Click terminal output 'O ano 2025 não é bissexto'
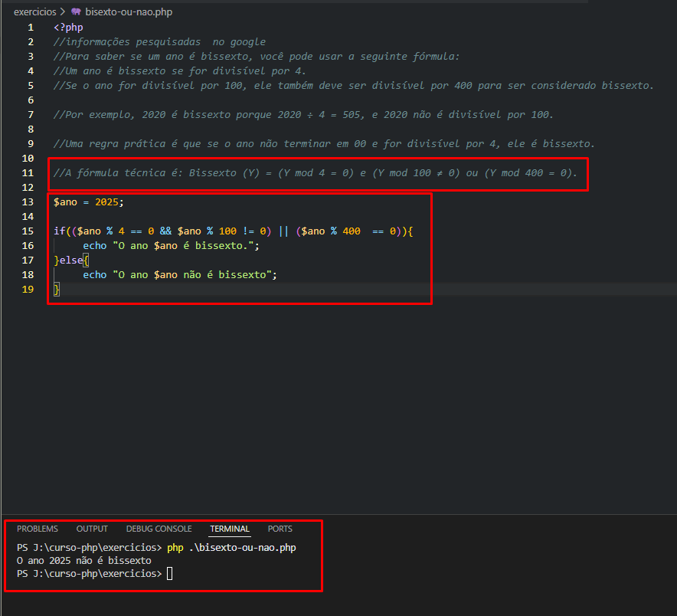 pyautogui.click(x=83, y=561)
